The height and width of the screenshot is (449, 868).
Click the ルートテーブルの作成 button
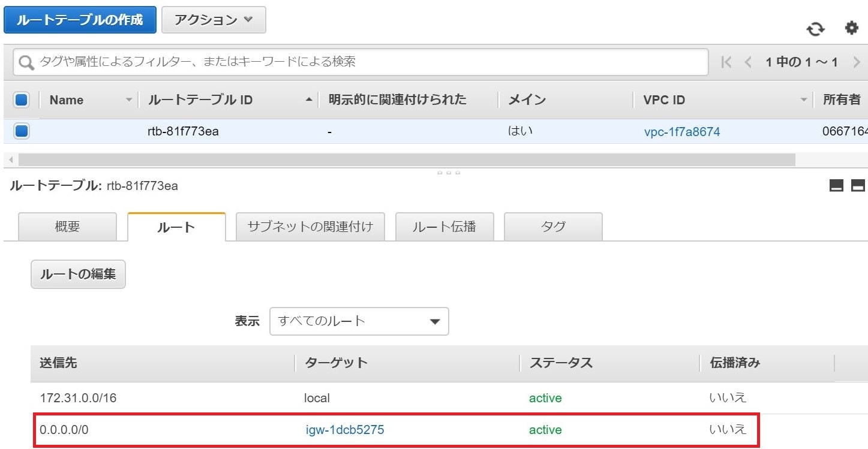(80, 20)
